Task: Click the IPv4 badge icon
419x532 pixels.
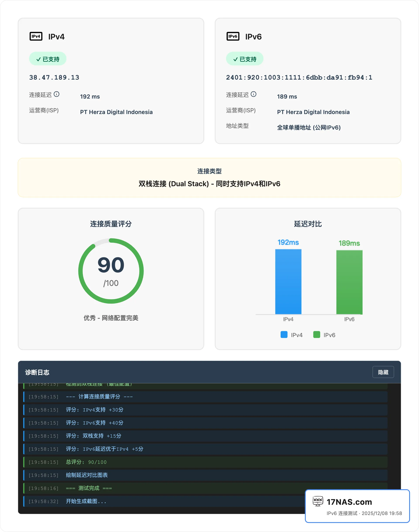Action: [x=36, y=36]
